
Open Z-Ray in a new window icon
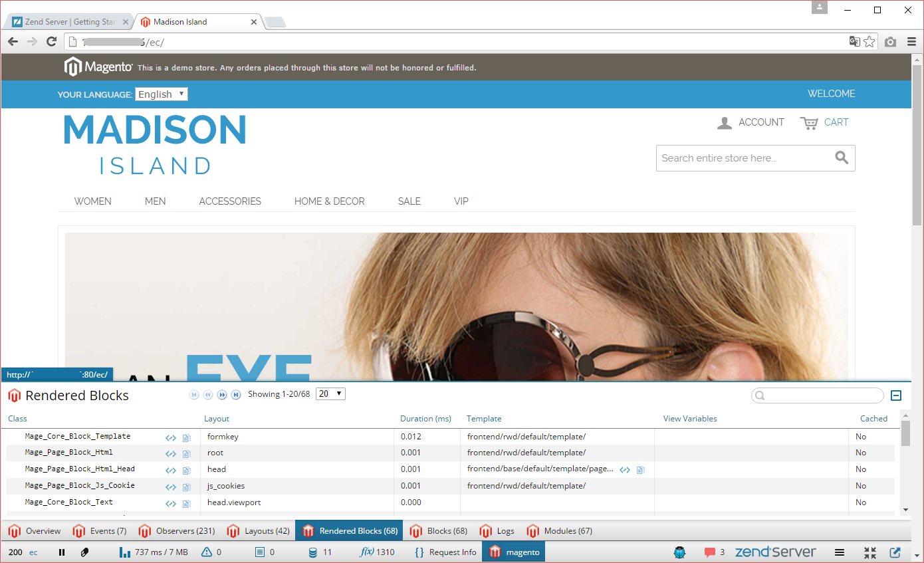coord(895,552)
